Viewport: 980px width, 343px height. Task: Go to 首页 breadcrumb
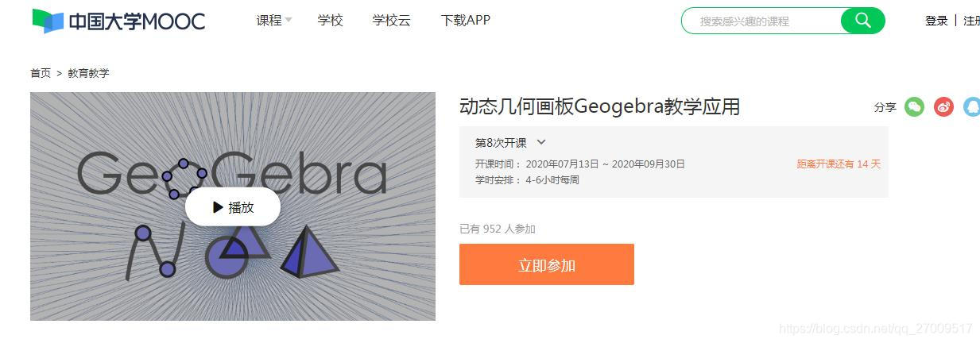click(x=41, y=73)
